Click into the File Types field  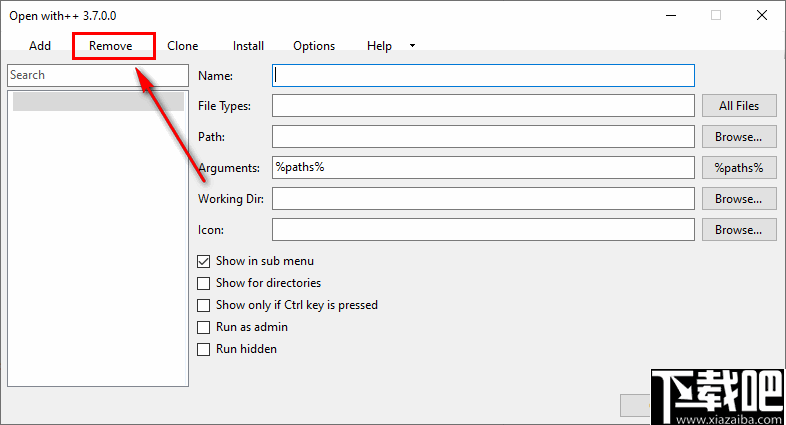click(483, 106)
